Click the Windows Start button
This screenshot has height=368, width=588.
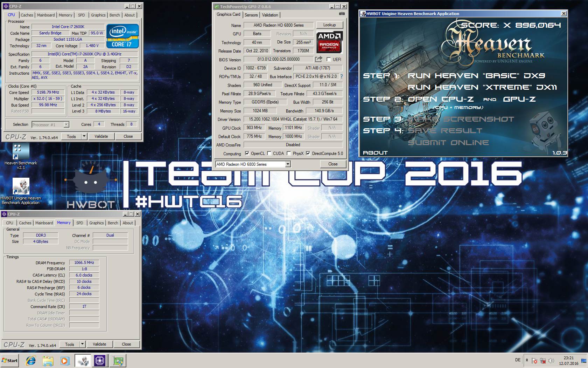(9, 361)
